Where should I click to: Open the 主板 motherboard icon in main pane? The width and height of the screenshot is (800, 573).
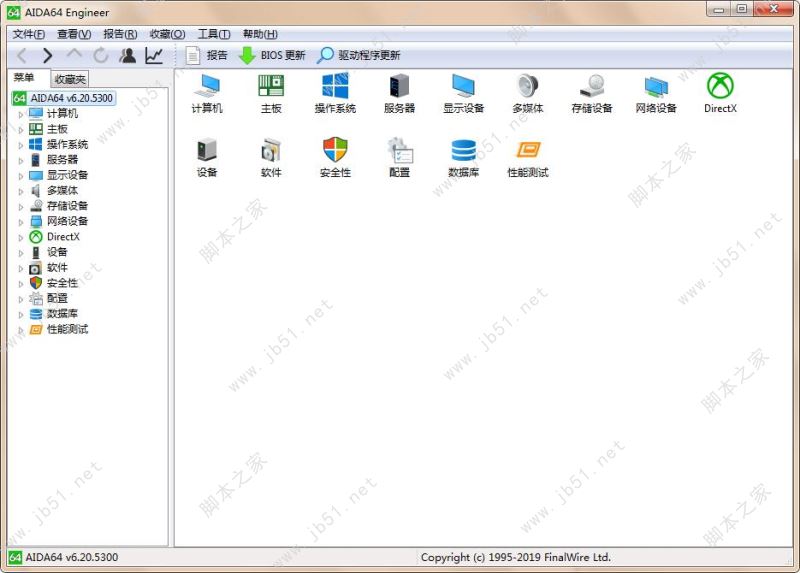[271, 93]
